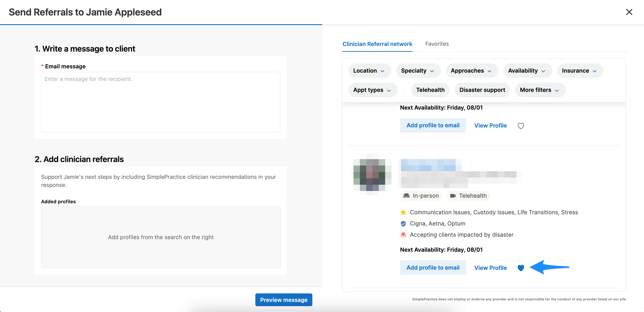Open the Location filter dropdown
The image size is (644, 312).
click(370, 71)
